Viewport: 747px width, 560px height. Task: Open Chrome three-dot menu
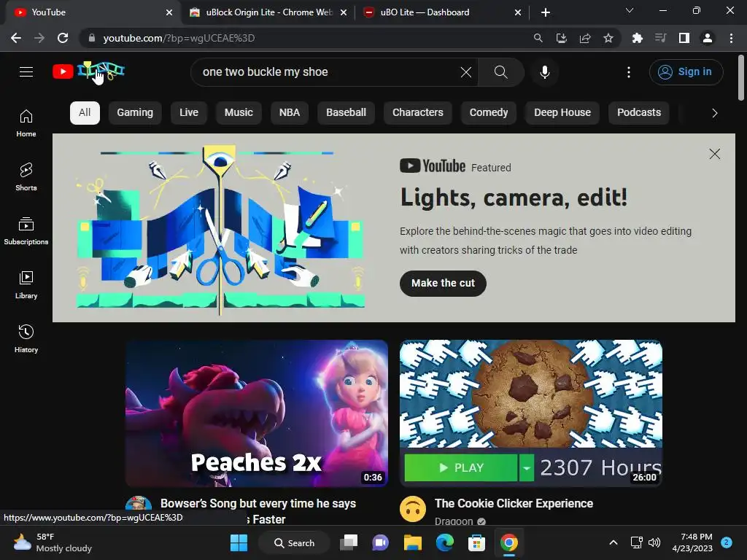click(731, 38)
